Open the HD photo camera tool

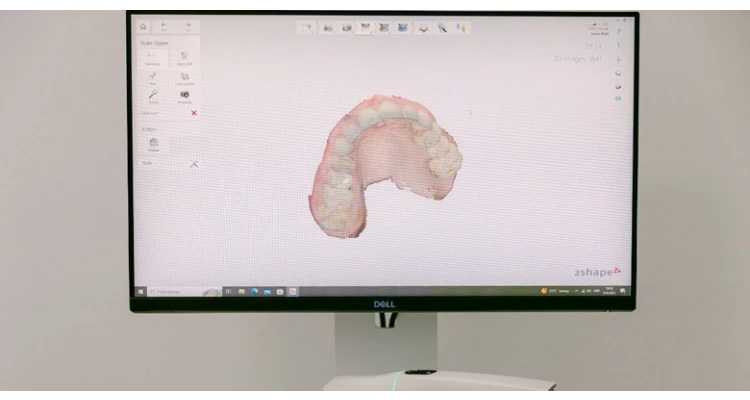pyautogui.click(x=185, y=95)
